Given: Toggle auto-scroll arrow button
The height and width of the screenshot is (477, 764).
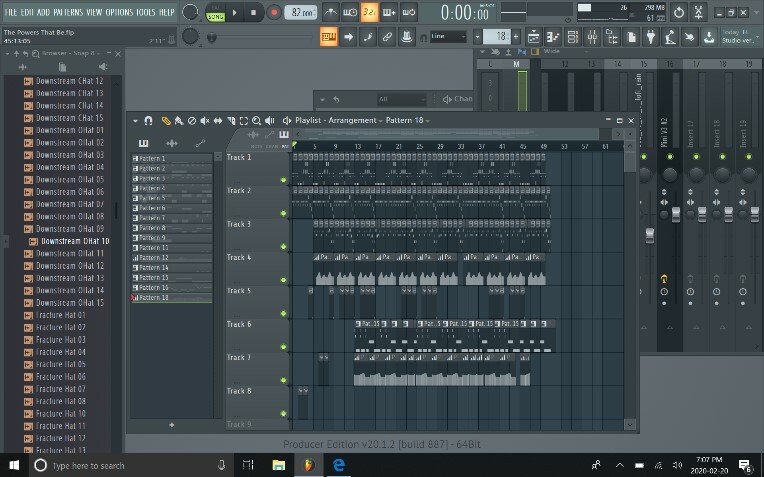Looking at the screenshot, I should coord(348,37).
